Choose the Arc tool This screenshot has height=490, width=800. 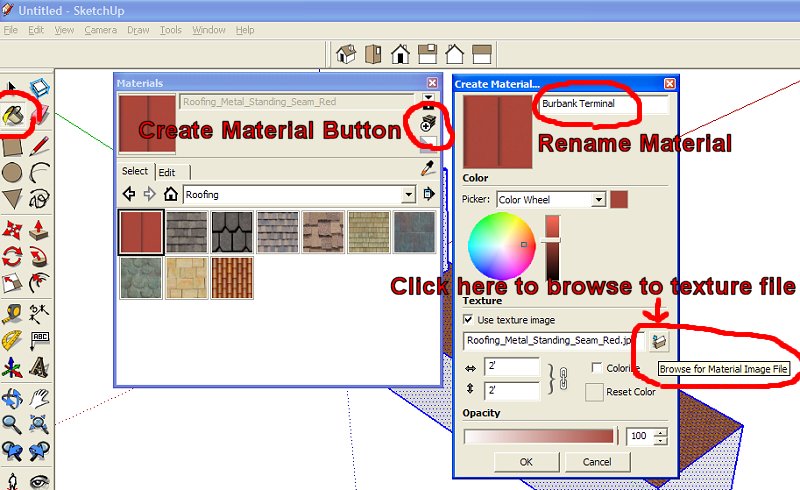coord(39,173)
